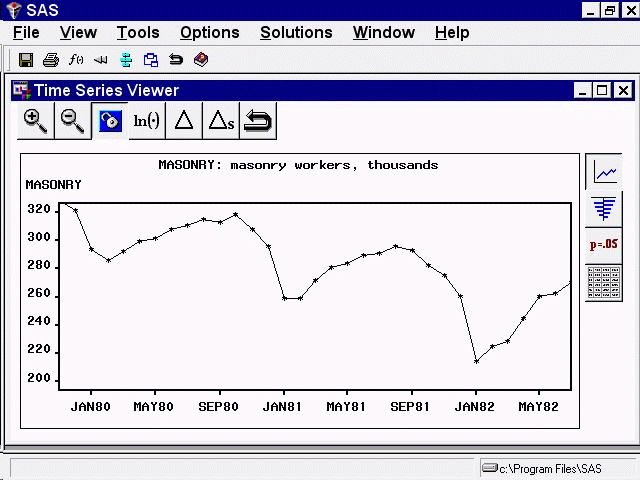Screen dimensions: 640x480
Task: Open the autocorrelation plots view
Action: click(604, 208)
